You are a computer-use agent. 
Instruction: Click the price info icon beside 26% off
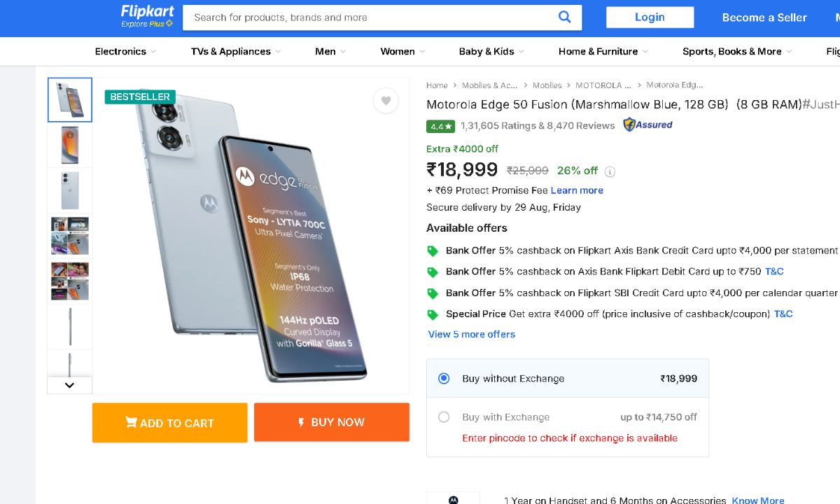tap(610, 171)
